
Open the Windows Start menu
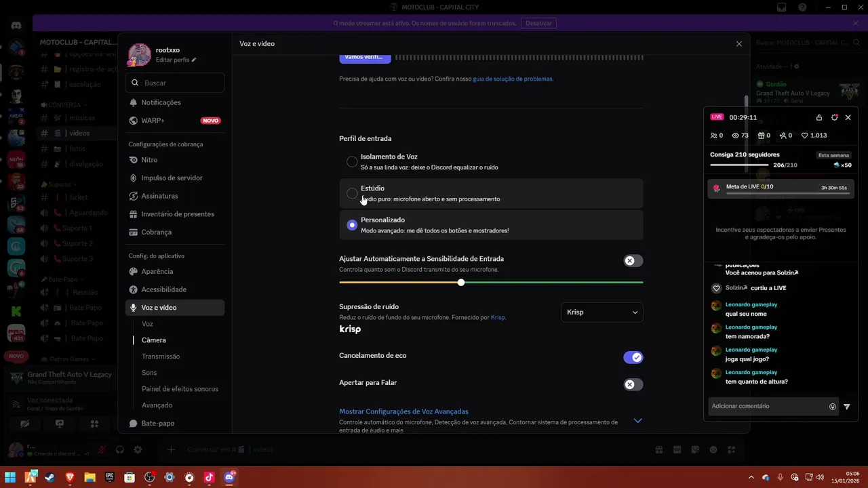[10, 477]
